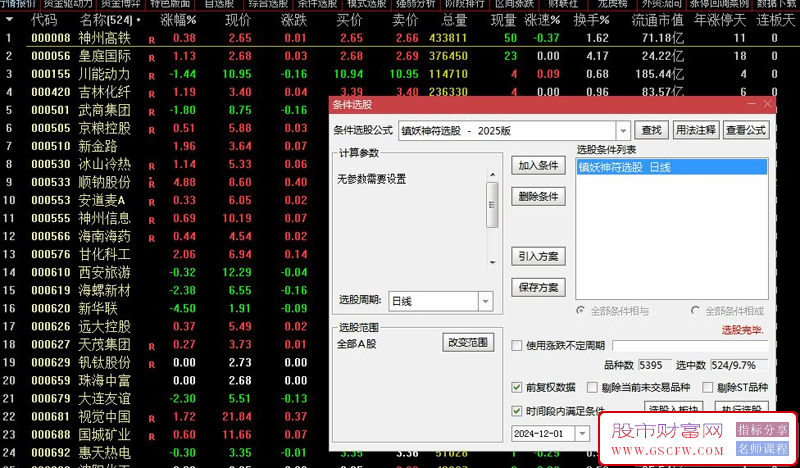Click R margin marker for 武商集团

tap(152, 112)
